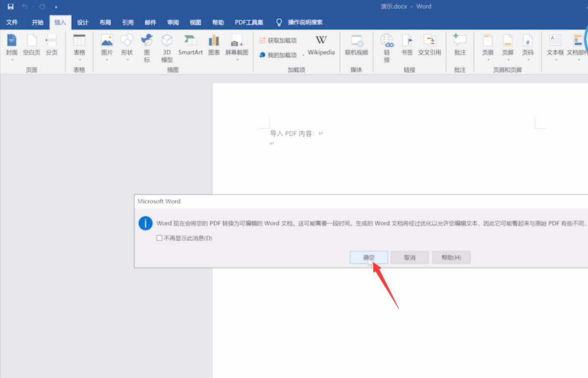Click the Redo icon in quick access

pos(42,6)
